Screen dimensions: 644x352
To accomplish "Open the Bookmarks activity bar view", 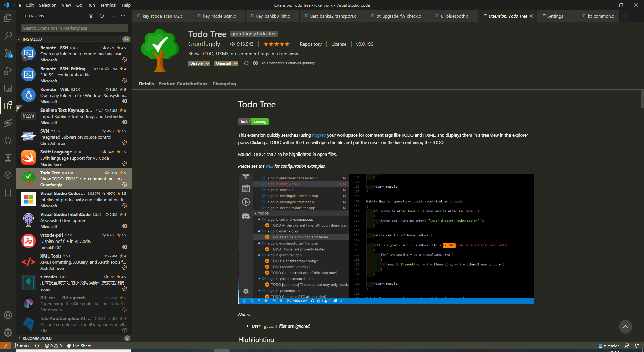I will tap(8, 193).
